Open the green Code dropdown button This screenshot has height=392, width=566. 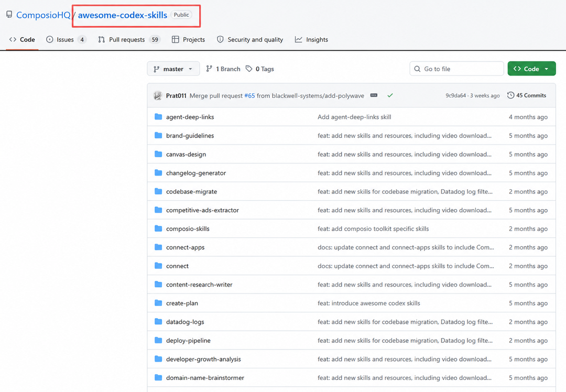pyautogui.click(x=531, y=69)
